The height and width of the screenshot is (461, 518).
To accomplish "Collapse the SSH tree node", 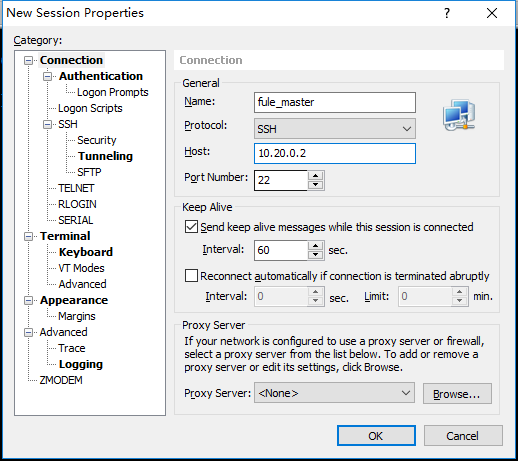I will [x=48, y=124].
